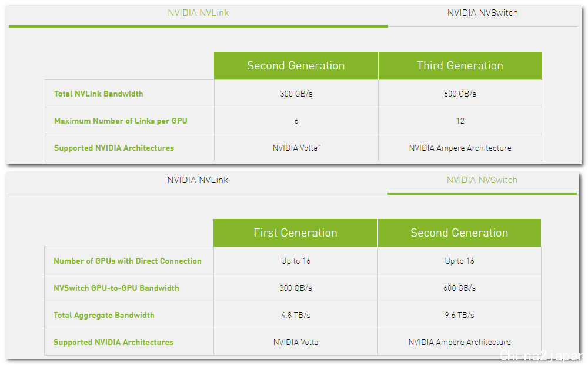Click 600 GB/s in Total NVLink Bandwidth row
The image size is (588, 365).
(x=460, y=94)
